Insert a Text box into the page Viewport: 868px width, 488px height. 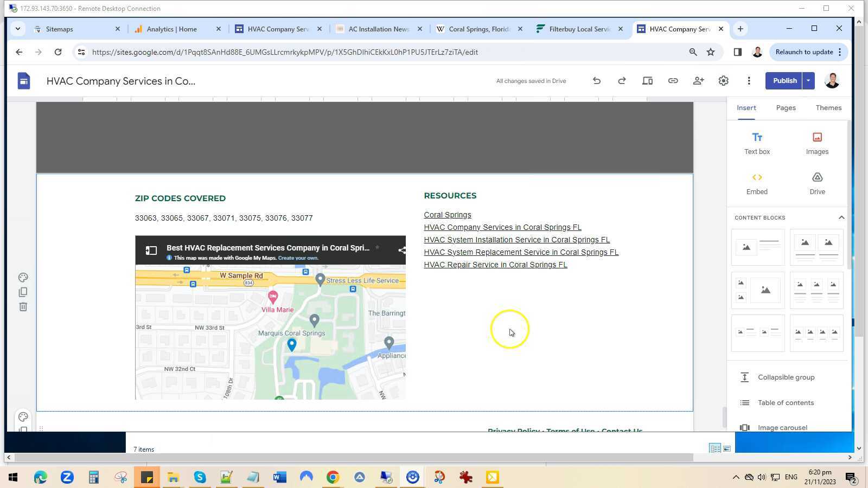tap(757, 142)
